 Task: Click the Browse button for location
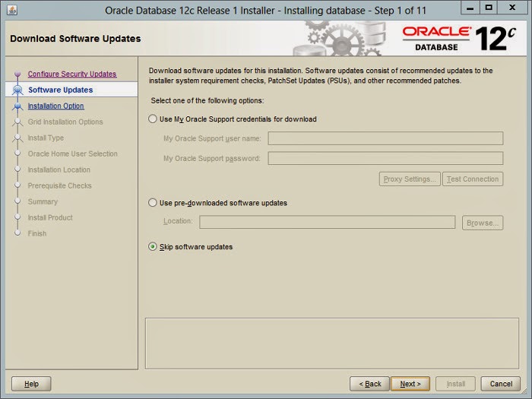coord(483,223)
